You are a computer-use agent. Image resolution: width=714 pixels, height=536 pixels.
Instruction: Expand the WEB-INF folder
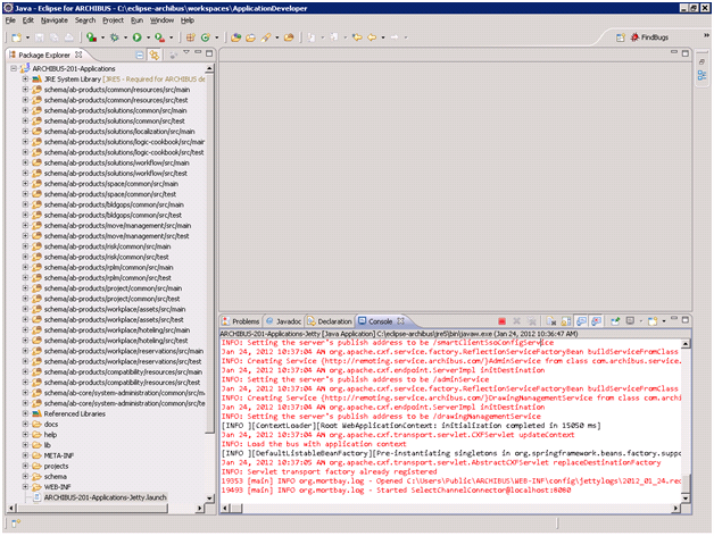(26, 487)
